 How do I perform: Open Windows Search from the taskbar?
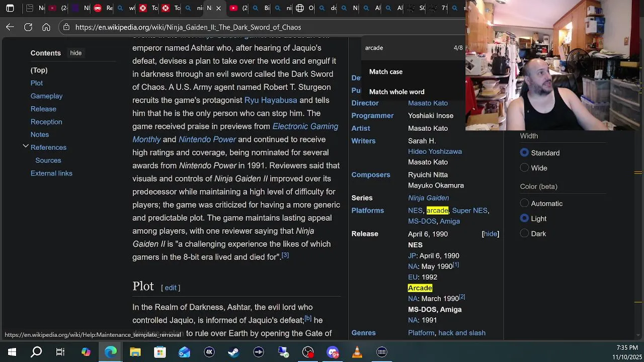[37, 352]
